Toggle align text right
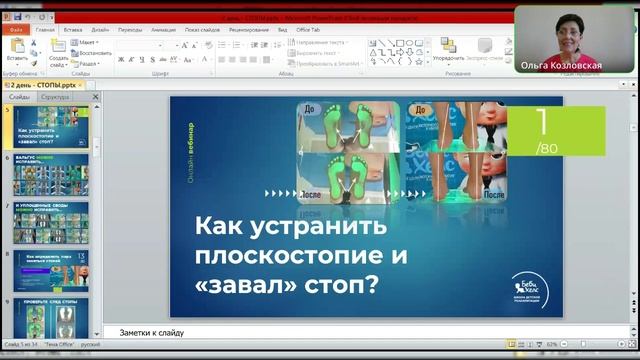 tap(243, 60)
